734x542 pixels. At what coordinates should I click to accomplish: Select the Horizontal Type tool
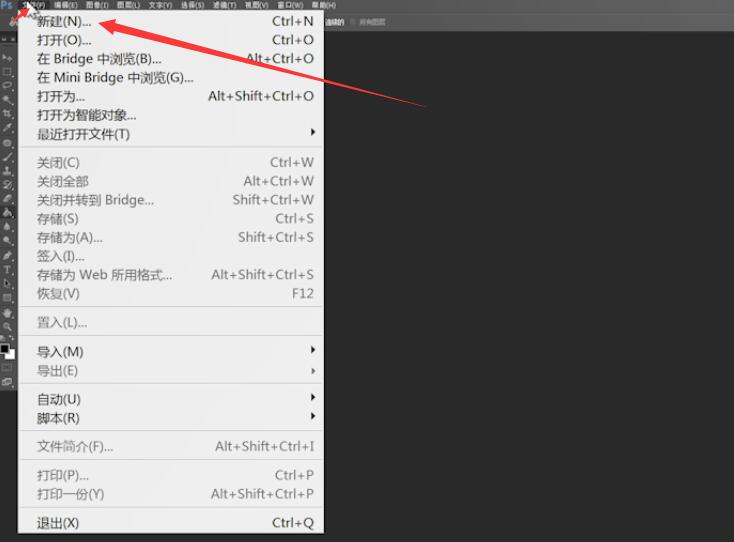pyautogui.click(x=7, y=270)
